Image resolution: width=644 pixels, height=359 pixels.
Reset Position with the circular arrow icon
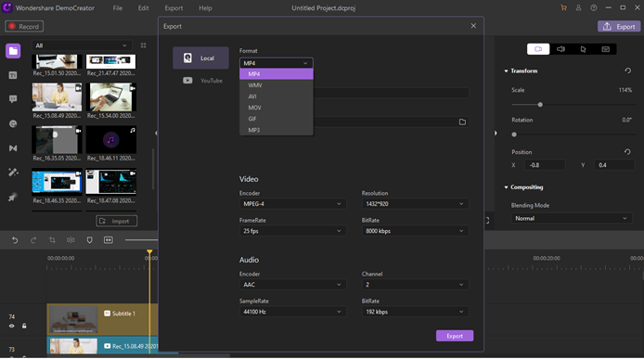point(627,152)
